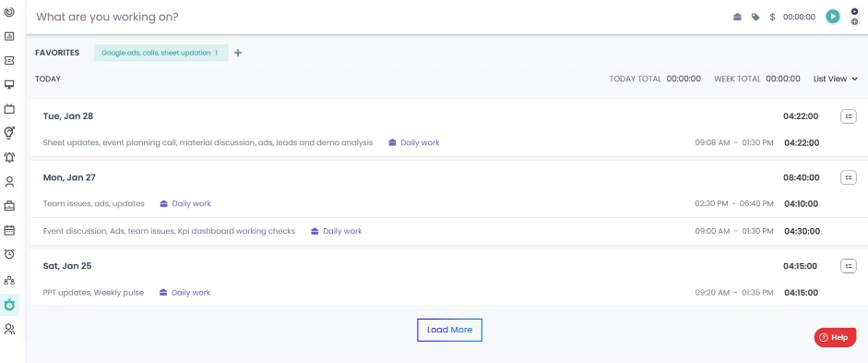Open bulk edit icon for Tue, Jan 28
This screenshot has height=363, width=868.
(849, 116)
